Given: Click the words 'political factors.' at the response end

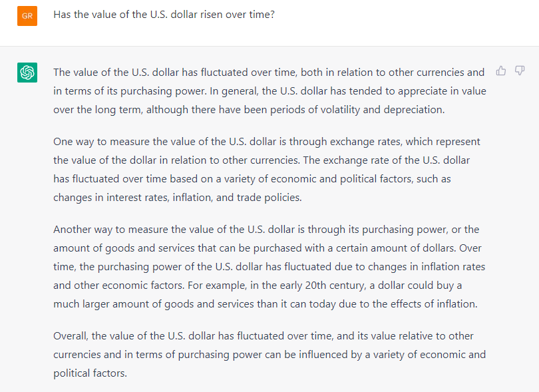Looking at the screenshot, I should (x=90, y=373).
